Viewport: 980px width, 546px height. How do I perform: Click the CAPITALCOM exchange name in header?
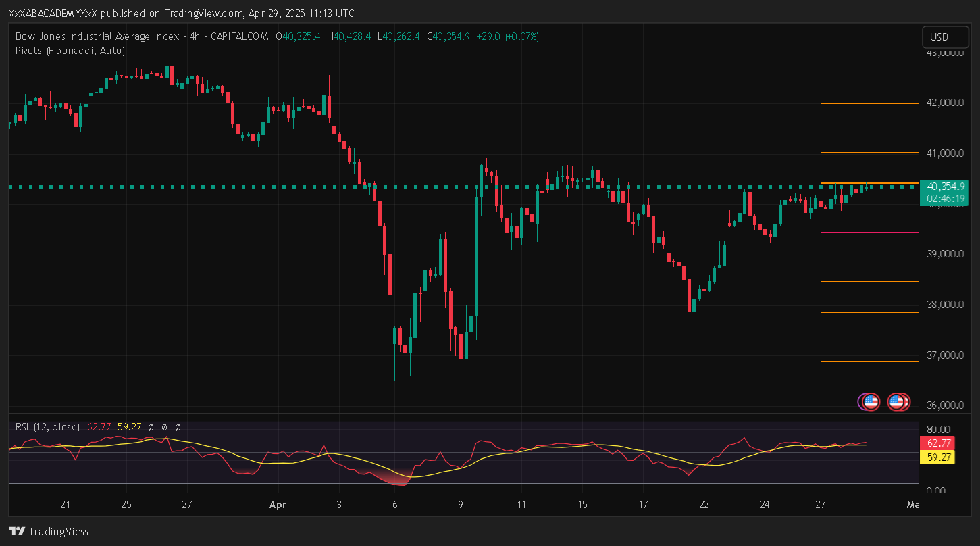pyautogui.click(x=240, y=36)
